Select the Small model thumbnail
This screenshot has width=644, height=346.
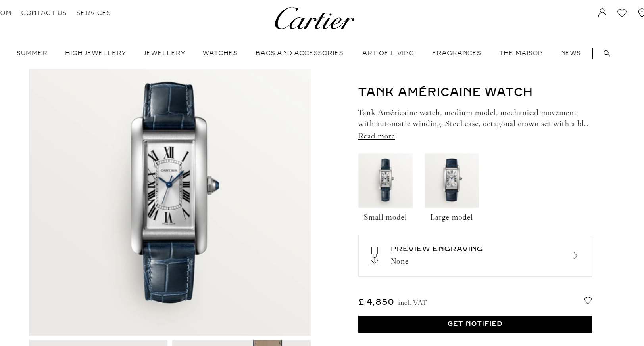tap(385, 181)
